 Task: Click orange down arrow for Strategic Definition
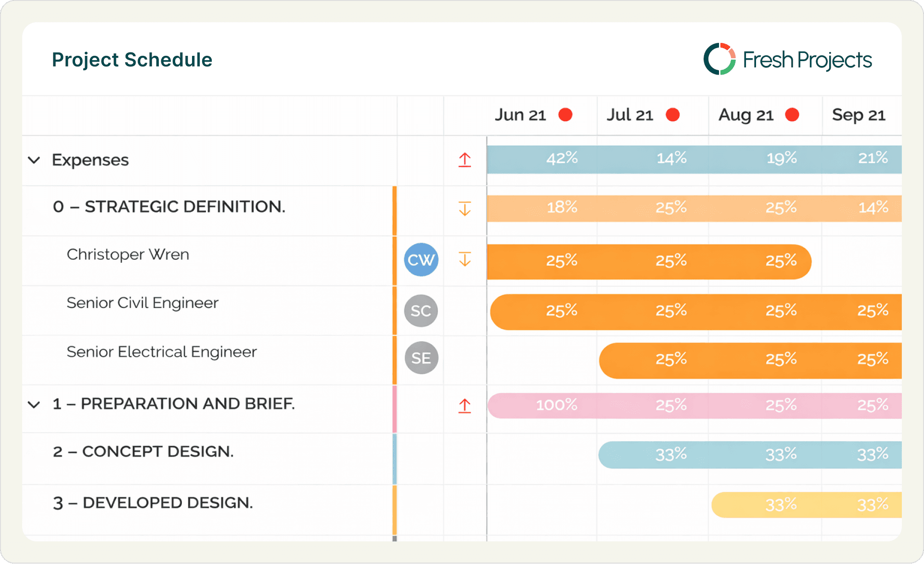(464, 209)
